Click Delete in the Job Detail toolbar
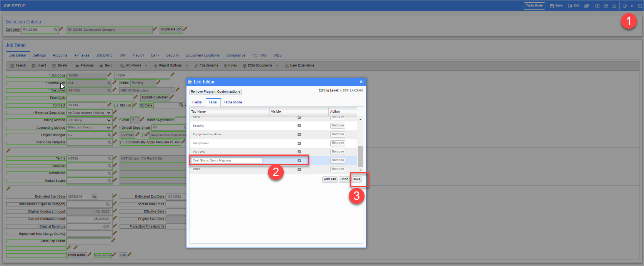Image resolution: width=644 pixels, height=266 pixels. pyautogui.click(x=60, y=65)
